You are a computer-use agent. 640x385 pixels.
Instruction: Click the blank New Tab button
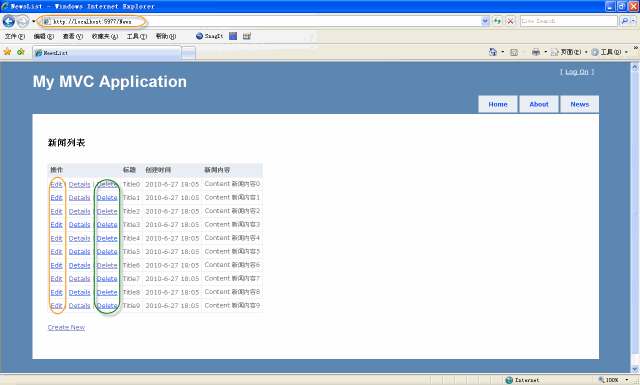point(188,53)
